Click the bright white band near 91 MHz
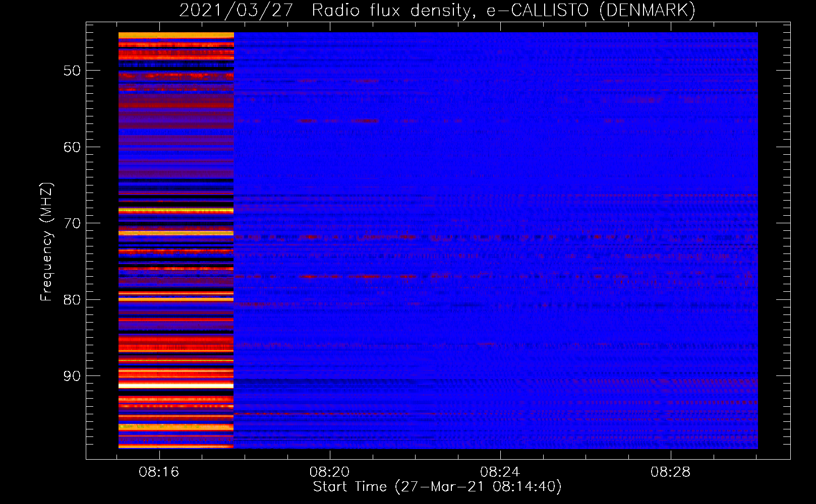The image size is (816, 504). point(176,385)
